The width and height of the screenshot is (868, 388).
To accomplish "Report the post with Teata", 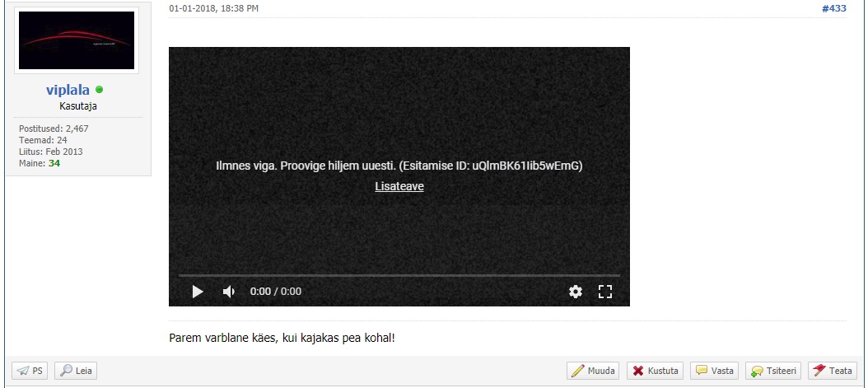I will click(x=832, y=371).
